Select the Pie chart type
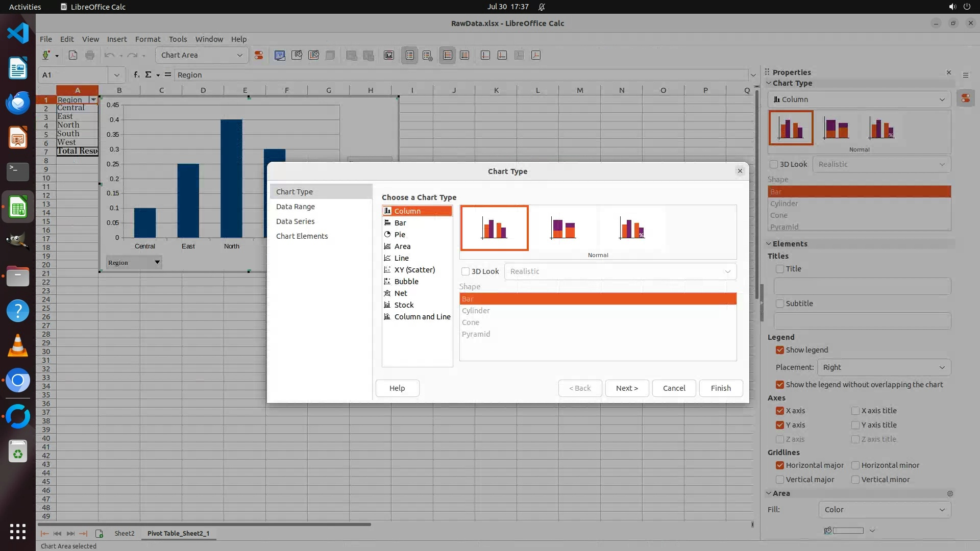980x551 pixels. (x=400, y=235)
